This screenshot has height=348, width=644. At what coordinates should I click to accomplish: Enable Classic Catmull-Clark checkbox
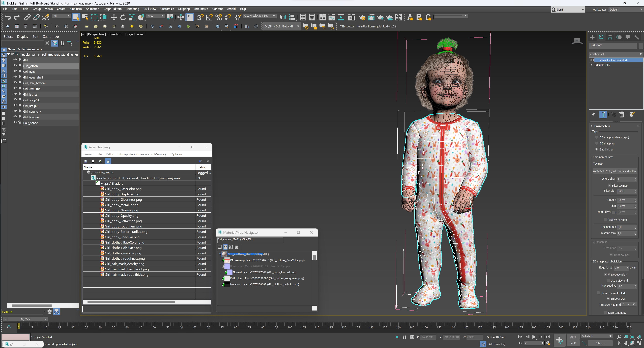point(599,293)
